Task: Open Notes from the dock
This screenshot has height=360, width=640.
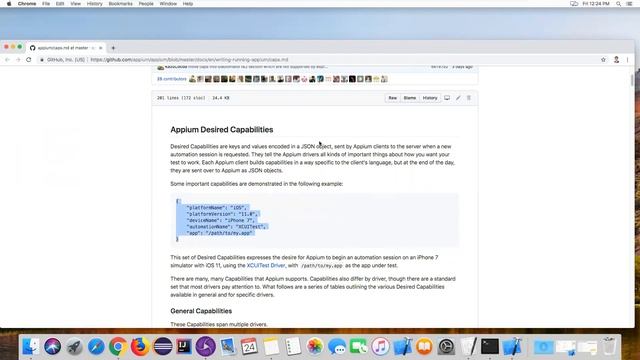Action: 271,347
